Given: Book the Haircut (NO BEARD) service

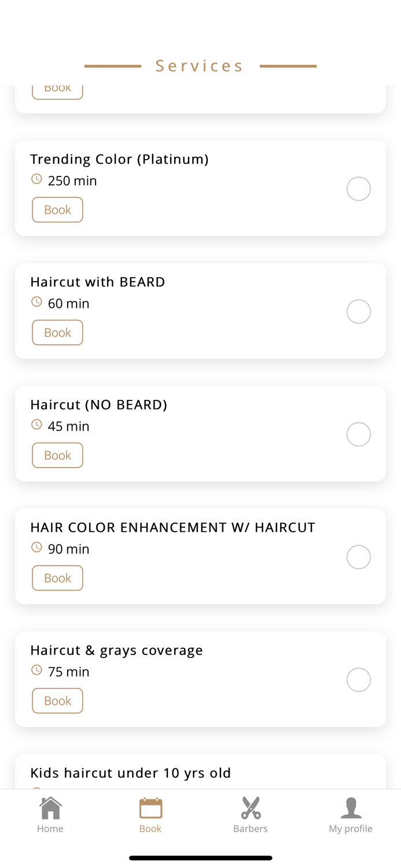Looking at the screenshot, I should pyautogui.click(x=57, y=455).
